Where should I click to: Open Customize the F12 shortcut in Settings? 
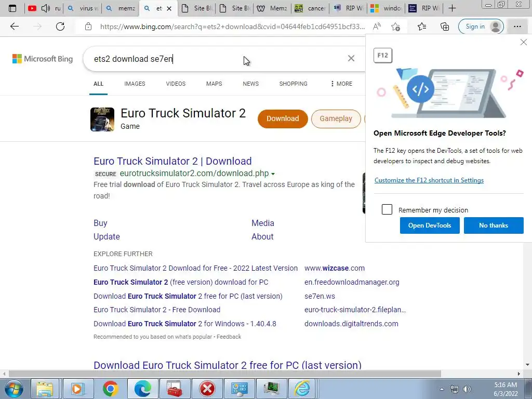coord(429,180)
